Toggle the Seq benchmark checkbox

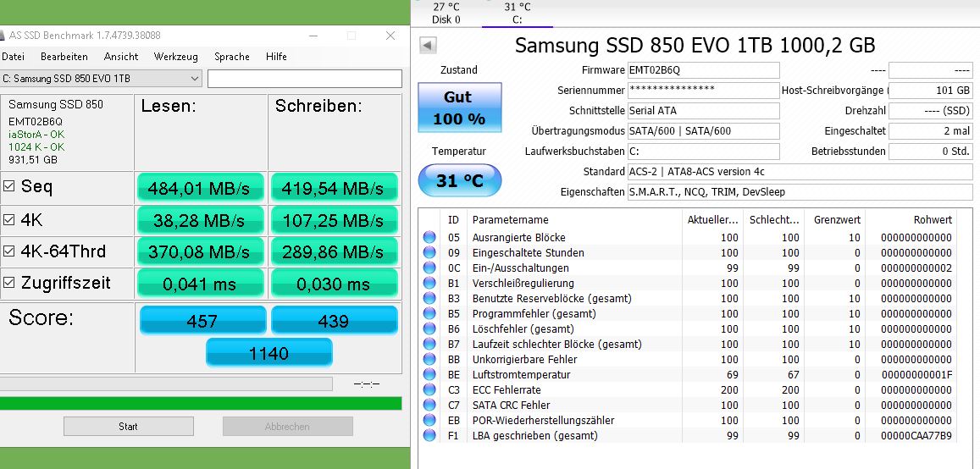[8, 185]
